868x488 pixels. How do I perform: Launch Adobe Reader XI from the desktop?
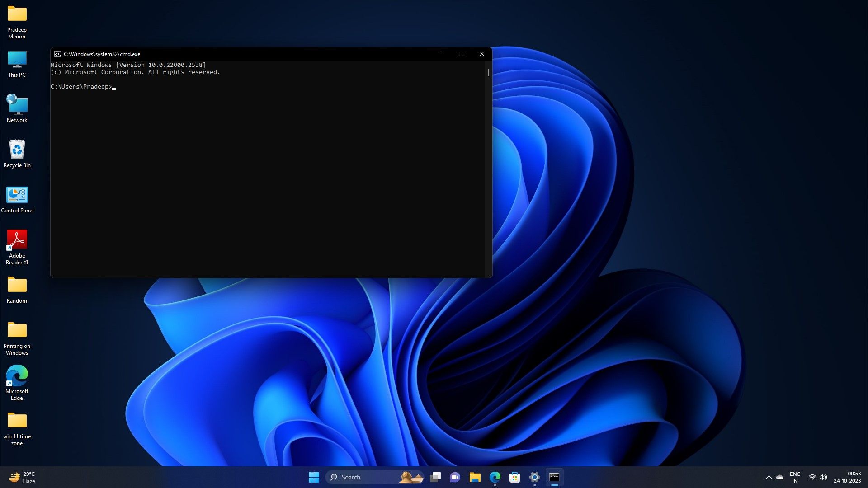click(17, 239)
